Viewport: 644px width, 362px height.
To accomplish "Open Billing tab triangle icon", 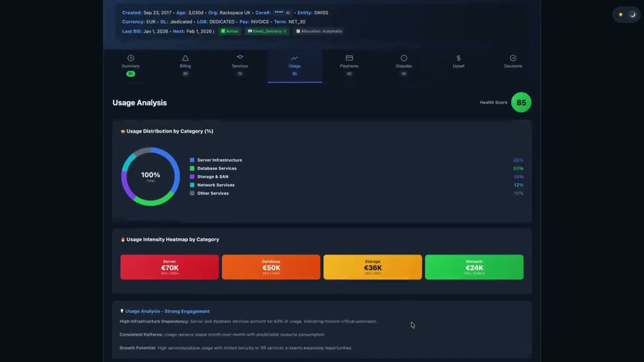I will (185, 58).
